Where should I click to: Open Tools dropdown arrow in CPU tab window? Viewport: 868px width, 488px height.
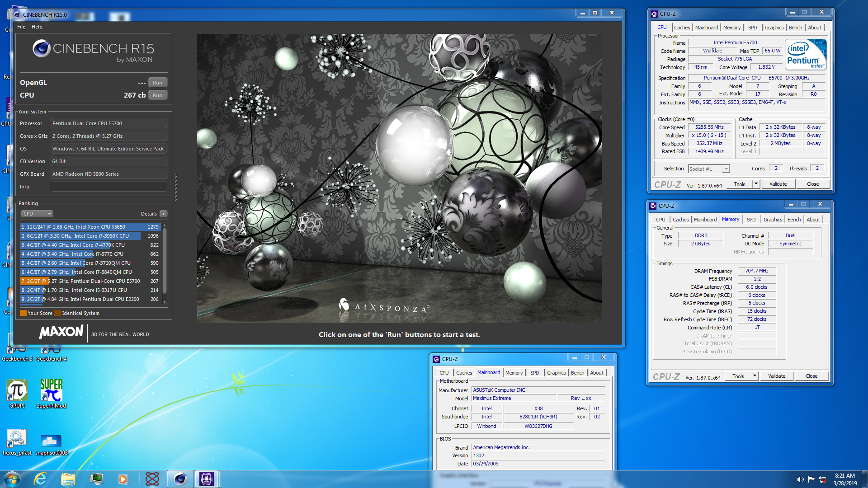756,184
